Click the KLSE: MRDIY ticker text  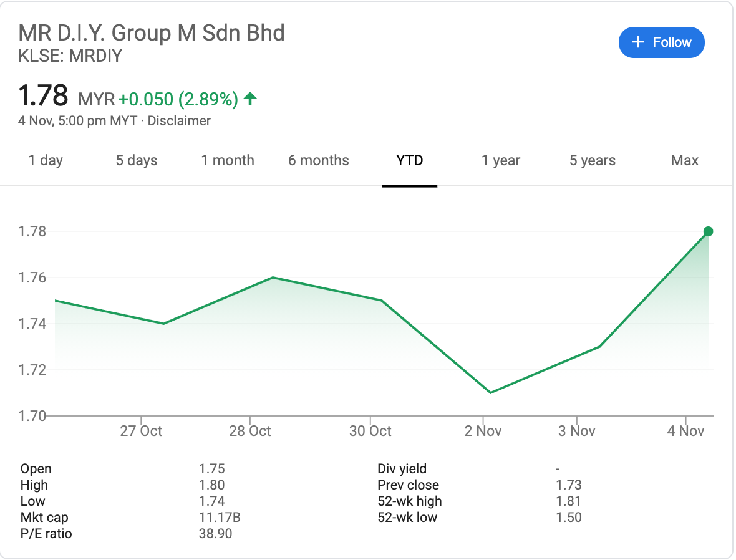click(x=70, y=56)
